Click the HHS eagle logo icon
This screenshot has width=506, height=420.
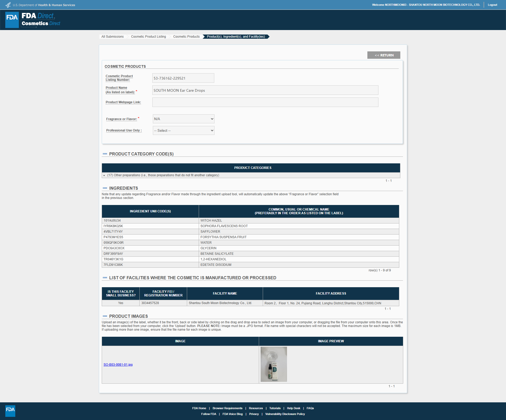(8, 5)
